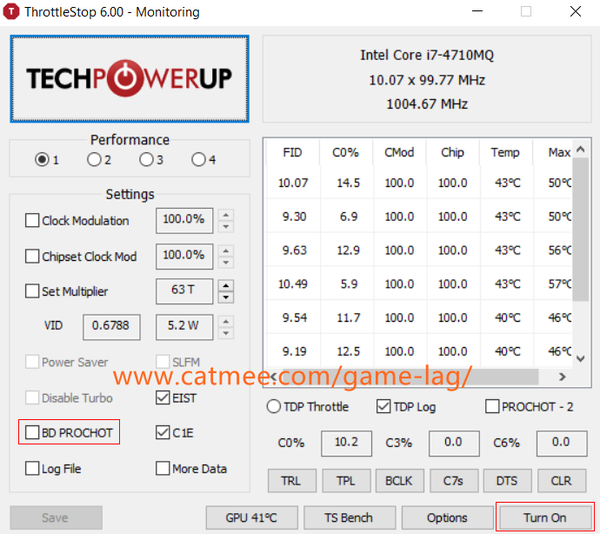This screenshot has width=600, height=534.
Task: Click the 5.2 W power value box
Action: [184, 327]
